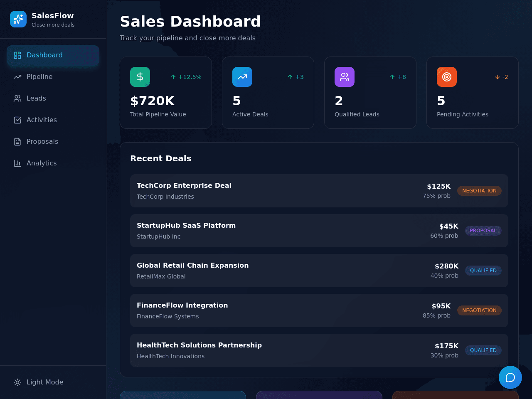The width and height of the screenshot is (532, 399).
Task: Click the HealthTech Innovations company name
Action: pos(170,356)
